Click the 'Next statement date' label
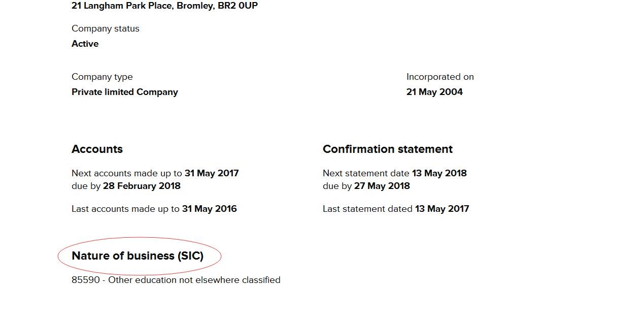Image resolution: width=644 pixels, height=318 pixels. (x=366, y=173)
